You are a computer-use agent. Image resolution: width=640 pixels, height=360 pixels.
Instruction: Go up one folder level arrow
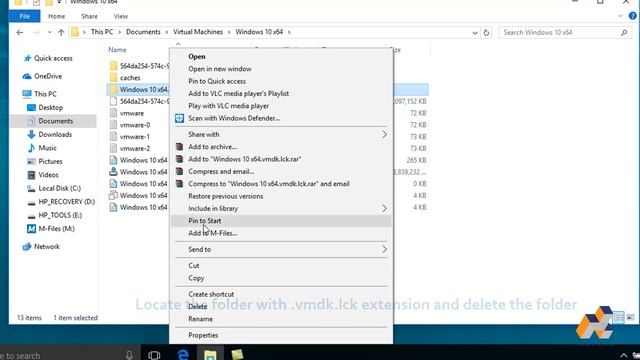pos(61,32)
